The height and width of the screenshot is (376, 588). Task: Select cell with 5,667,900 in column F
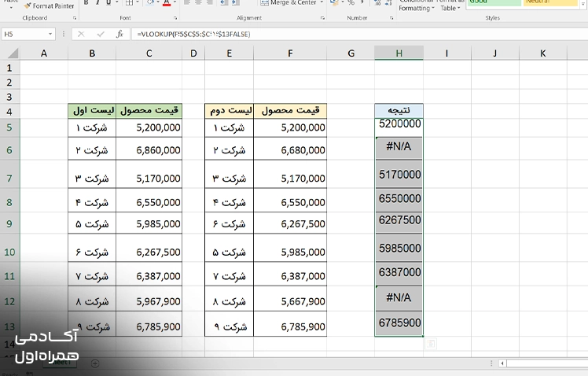pos(290,299)
